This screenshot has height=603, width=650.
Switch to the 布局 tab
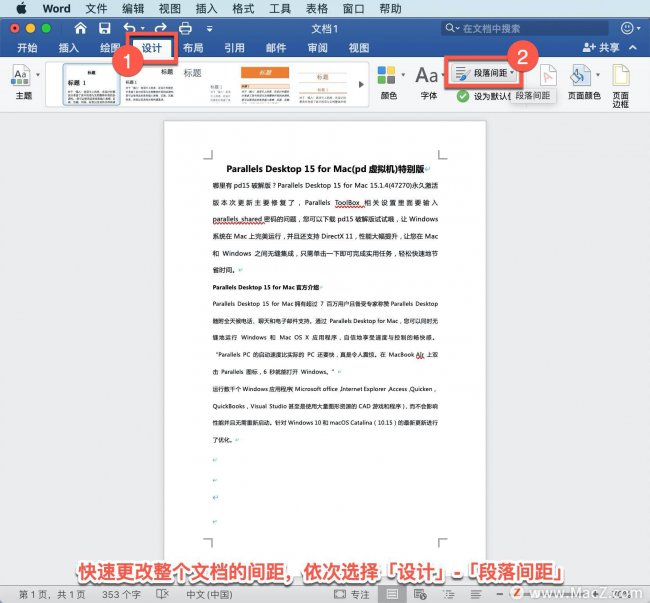click(193, 48)
